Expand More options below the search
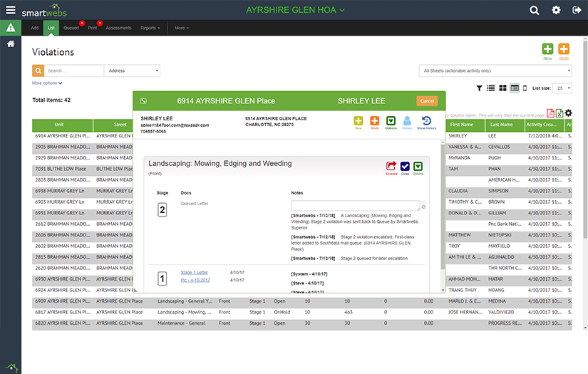The height and width of the screenshot is (374, 588). (x=47, y=83)
